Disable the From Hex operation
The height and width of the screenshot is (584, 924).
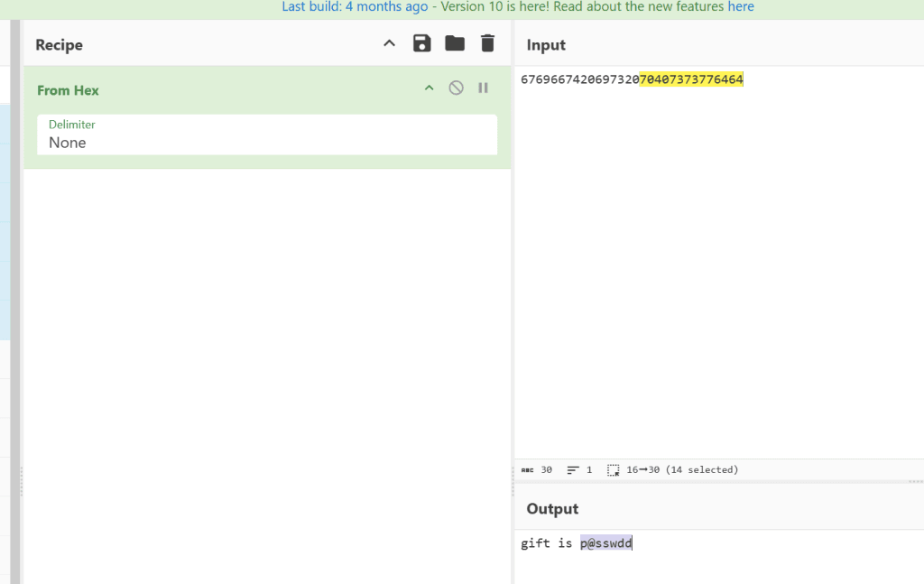click(x=457, y=88)
